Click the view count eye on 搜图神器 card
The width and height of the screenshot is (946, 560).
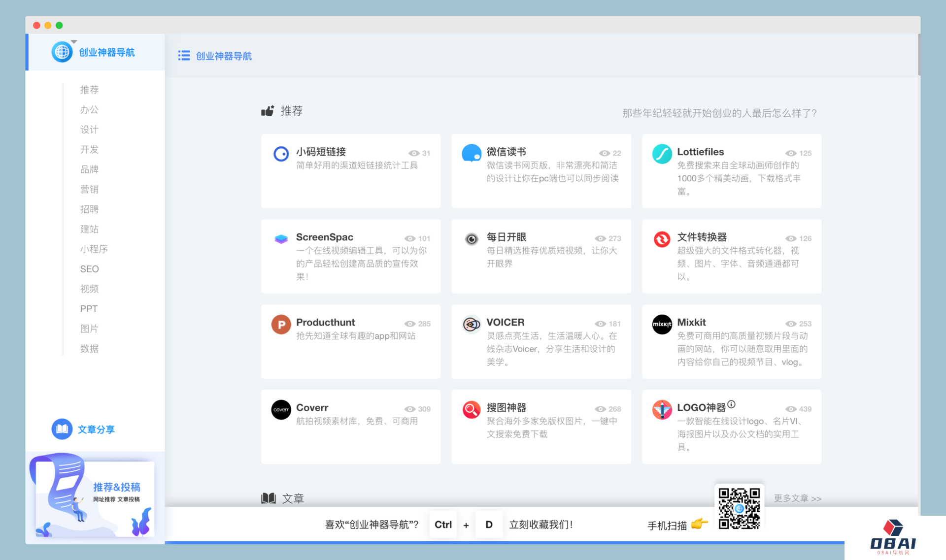click(x=600, y=409)
